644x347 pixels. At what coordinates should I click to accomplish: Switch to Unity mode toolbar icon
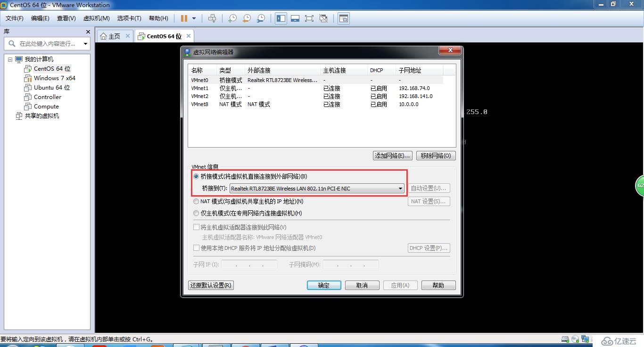click(323, 18)
